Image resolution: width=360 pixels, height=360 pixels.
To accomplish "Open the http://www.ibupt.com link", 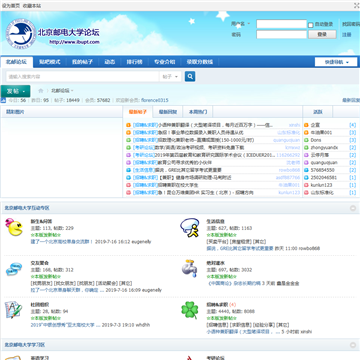I will (74, 42).
